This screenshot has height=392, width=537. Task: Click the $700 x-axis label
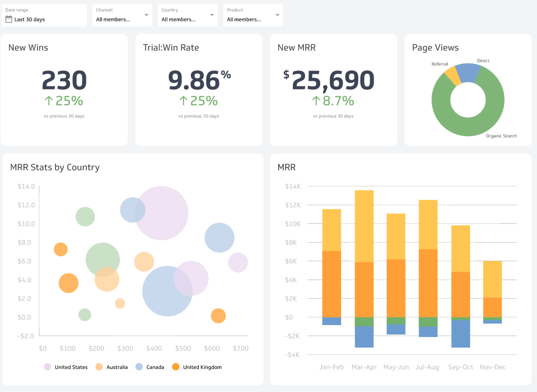point(241,348)
